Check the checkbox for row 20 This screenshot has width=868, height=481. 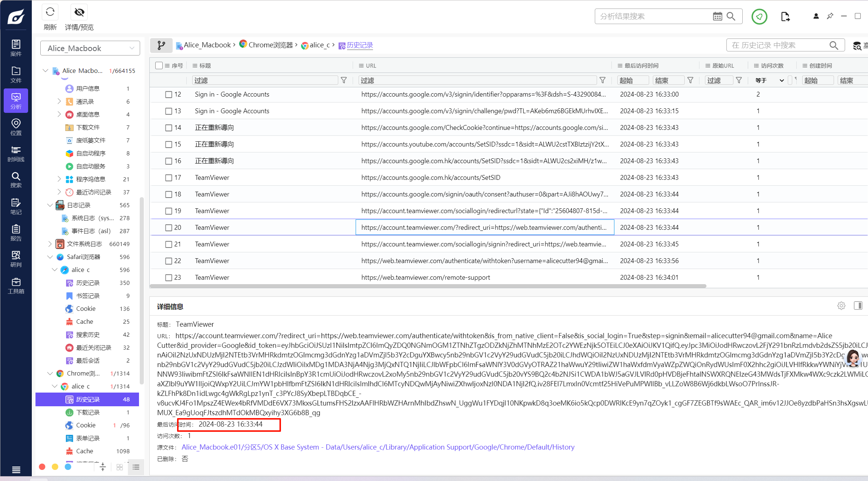click(169, 228)
